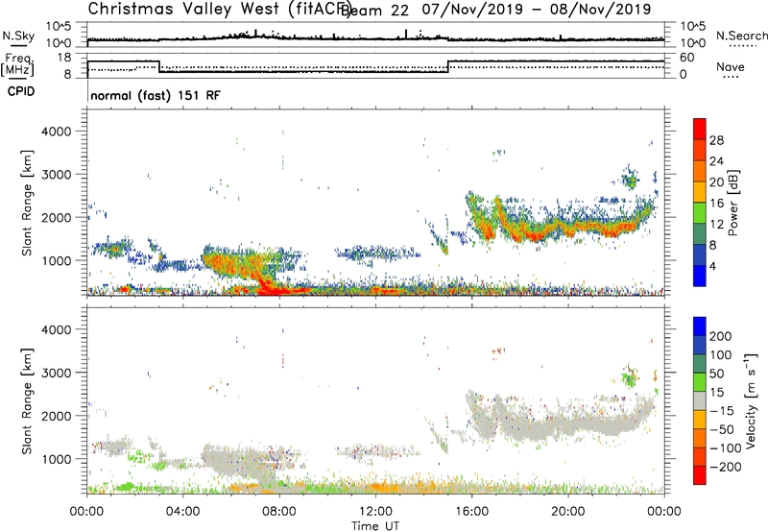Image resolution: width=768 pixels, height=532 pixels.
Task: Click the '50' label on velocity colorbar
Action: tap(716, 374)
